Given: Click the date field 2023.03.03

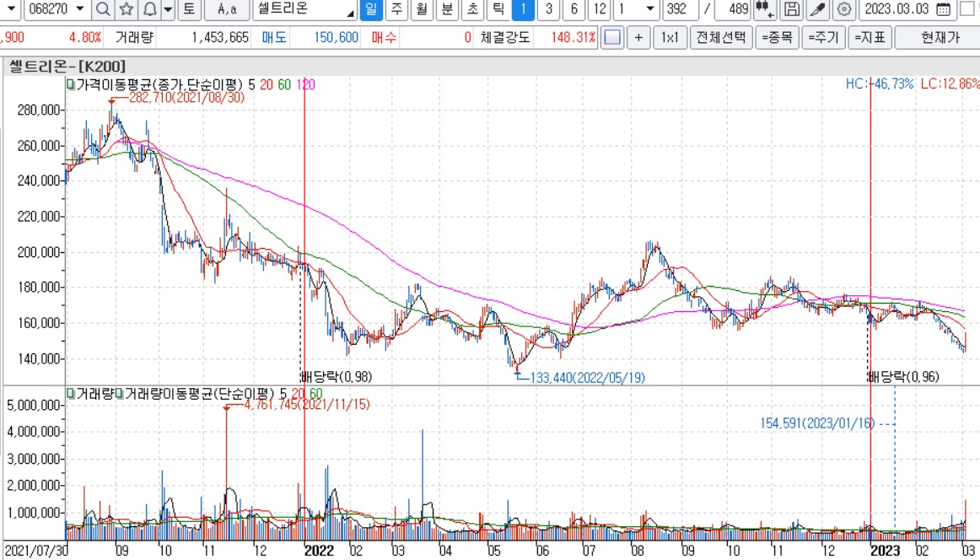Looking at the screenshot, I should 897,8.
